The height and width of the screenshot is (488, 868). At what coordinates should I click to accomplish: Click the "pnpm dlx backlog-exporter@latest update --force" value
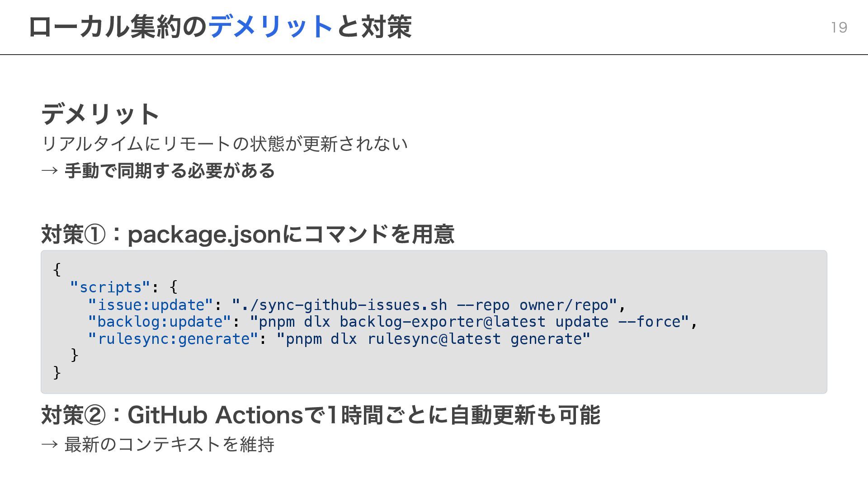(469, 322)
